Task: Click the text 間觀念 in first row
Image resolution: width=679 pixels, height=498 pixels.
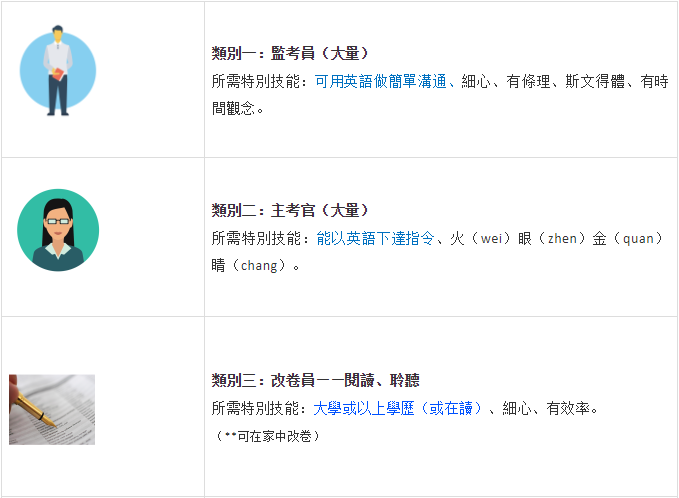Action: [233, 108]
